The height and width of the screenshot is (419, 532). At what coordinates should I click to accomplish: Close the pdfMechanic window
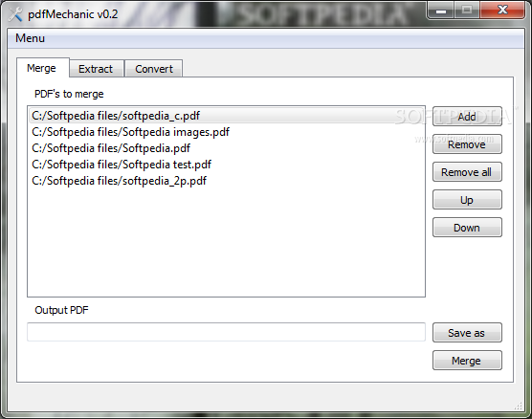tap(503, 11)
